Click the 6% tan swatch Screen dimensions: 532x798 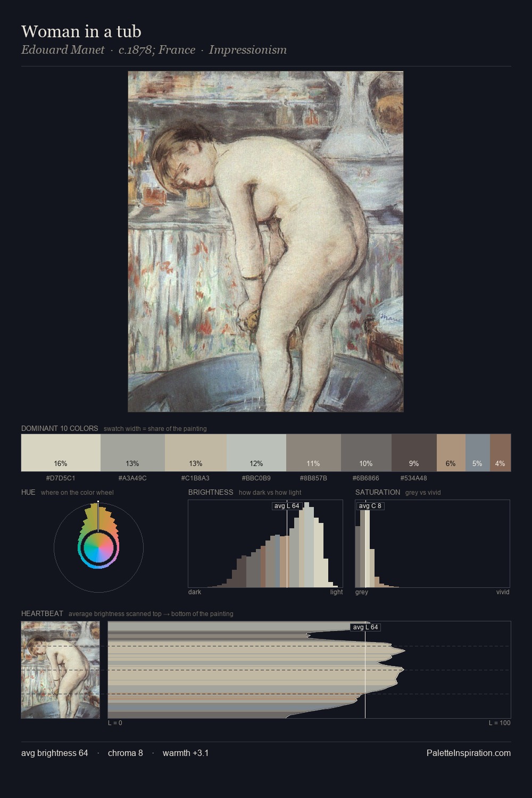click(451, 453)
